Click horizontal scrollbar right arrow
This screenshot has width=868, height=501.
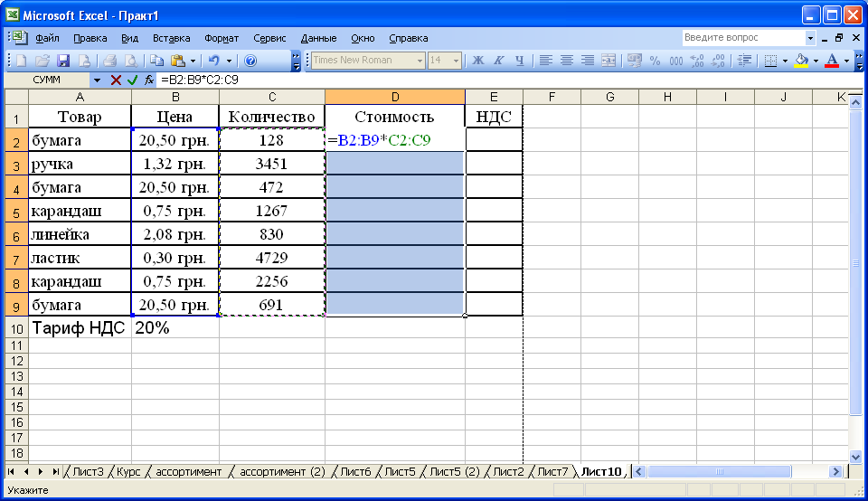pyautogui.click(x=835, y=472)
